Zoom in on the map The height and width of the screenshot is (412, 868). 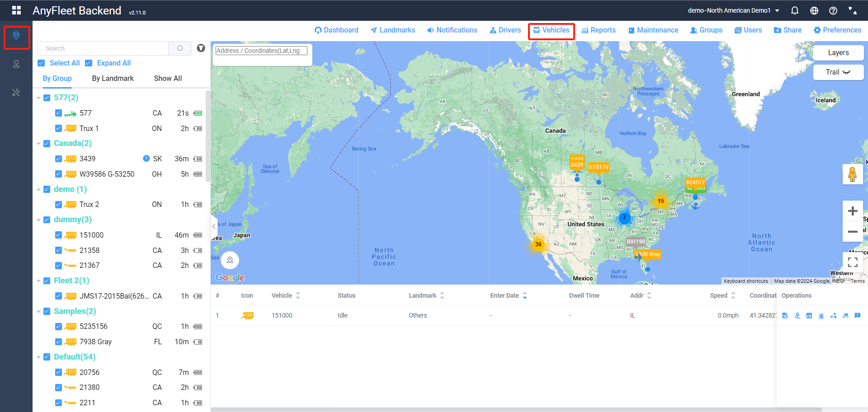click(x=853, y=211)
